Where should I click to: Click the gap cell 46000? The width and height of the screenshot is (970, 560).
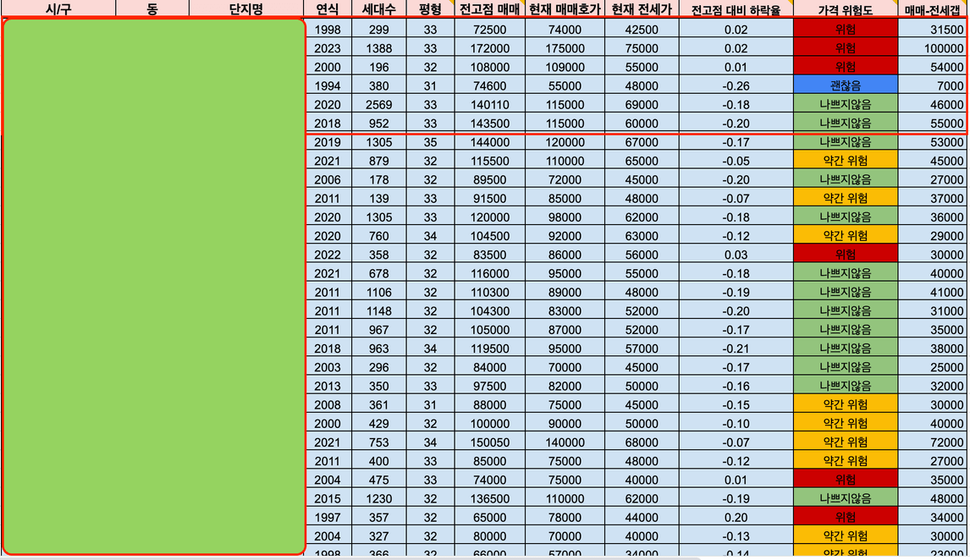point(934,104)
